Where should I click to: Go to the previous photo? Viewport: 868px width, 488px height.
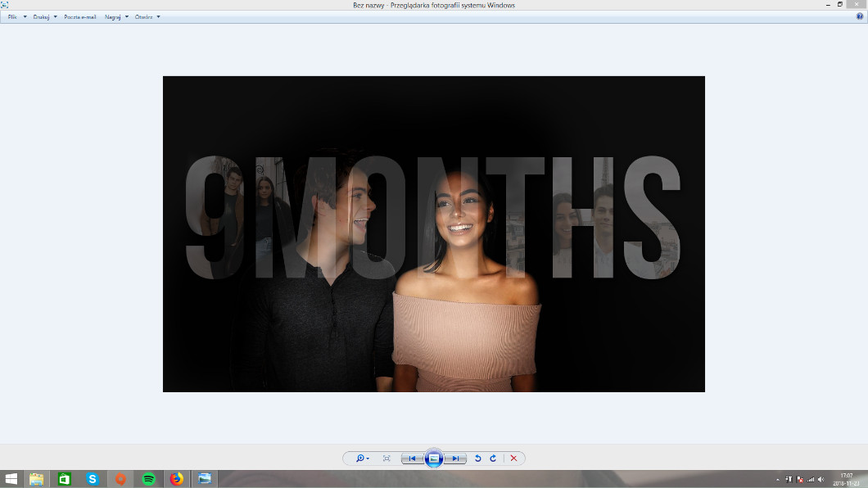tap(413, 459)
